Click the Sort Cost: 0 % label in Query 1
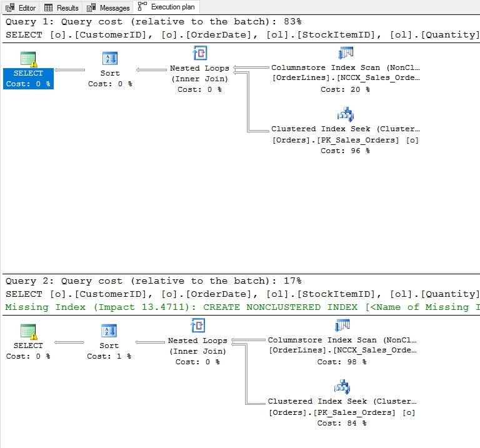Screen dimensions: 480x448 pos(110,79)
